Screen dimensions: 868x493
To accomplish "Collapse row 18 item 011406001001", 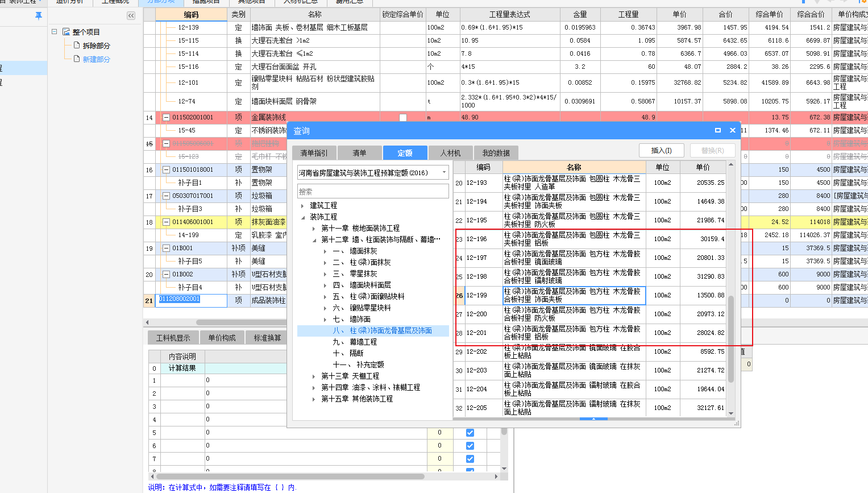I will pyautogui.click(x=166, y=222).
